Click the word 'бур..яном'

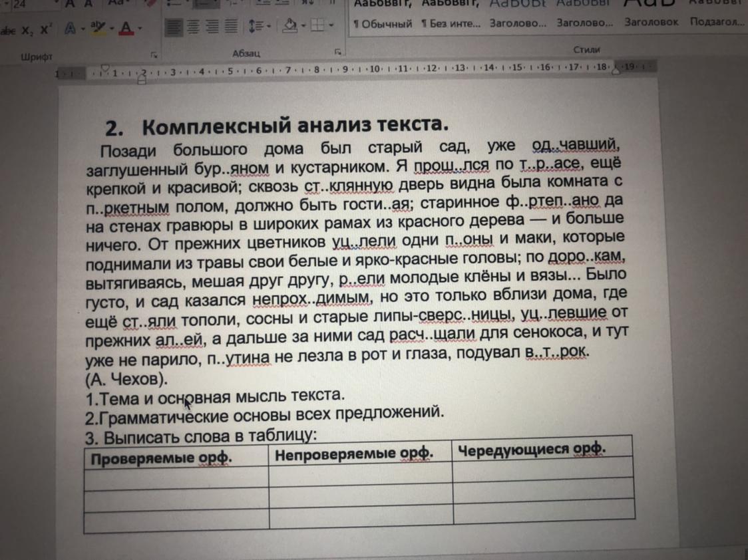(232, 168)
